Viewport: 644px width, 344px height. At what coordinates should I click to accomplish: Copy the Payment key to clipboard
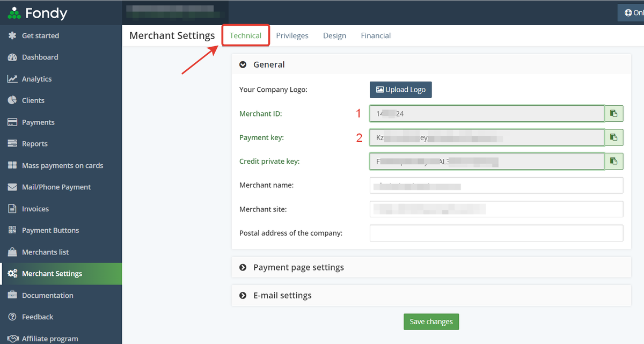(614, 137)
